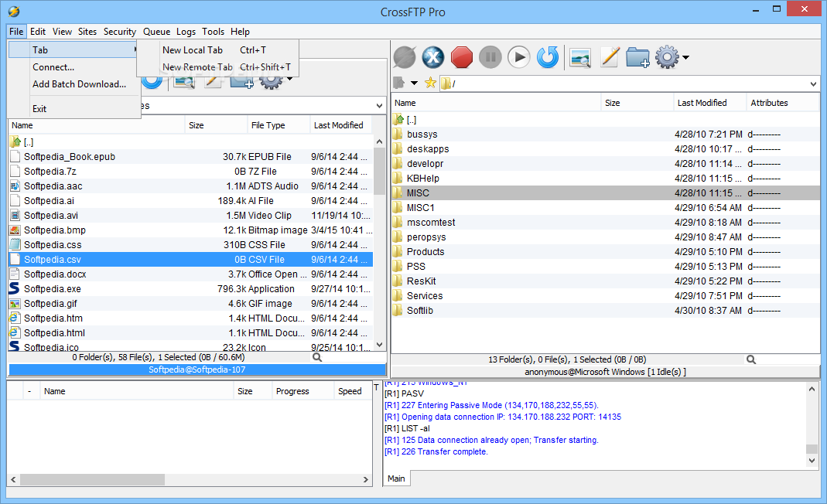
Task: Click remote view image icon
Action: click(580, 57)
